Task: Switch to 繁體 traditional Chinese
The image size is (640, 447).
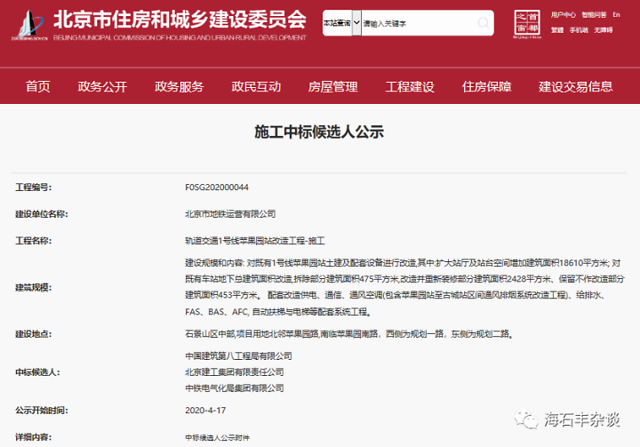Action: 557,30
